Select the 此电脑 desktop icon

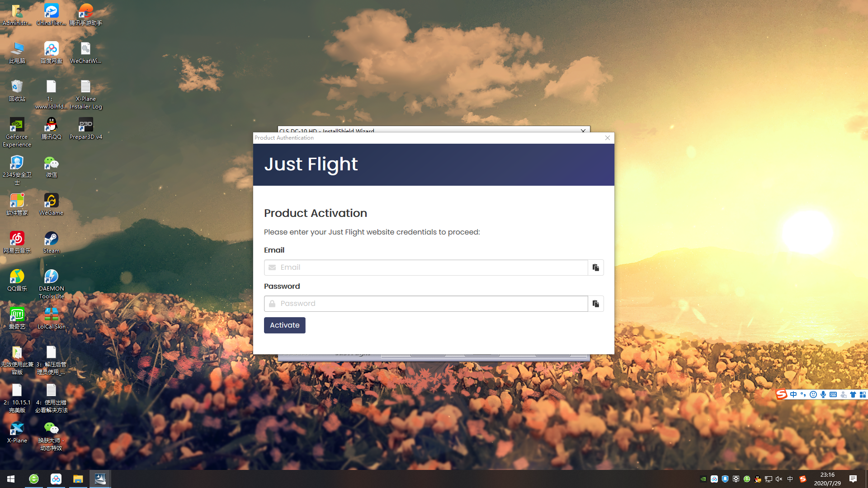click(x=17, y=52)
